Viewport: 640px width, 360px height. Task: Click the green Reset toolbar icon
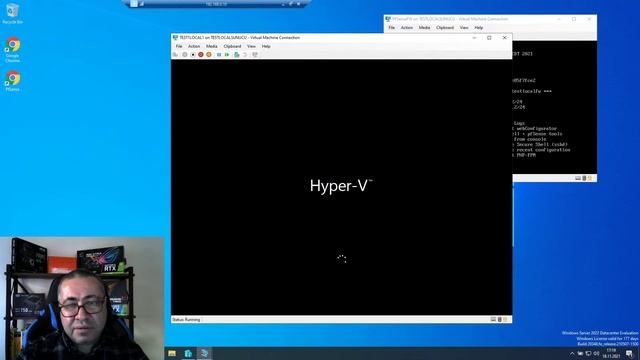pos(227,55)
